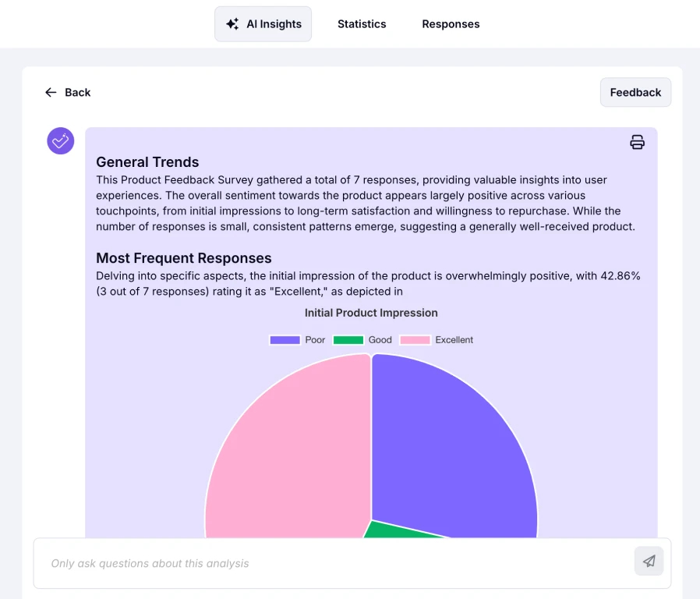Click the purple AI assistant avatar icon
This screenshot has height=599, width=700.
[x=60, y=141]
